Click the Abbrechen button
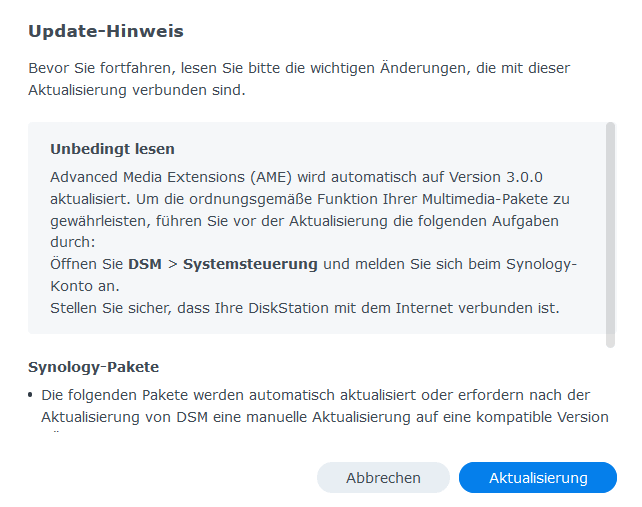642x507 pixels. [x=383, y=478]
